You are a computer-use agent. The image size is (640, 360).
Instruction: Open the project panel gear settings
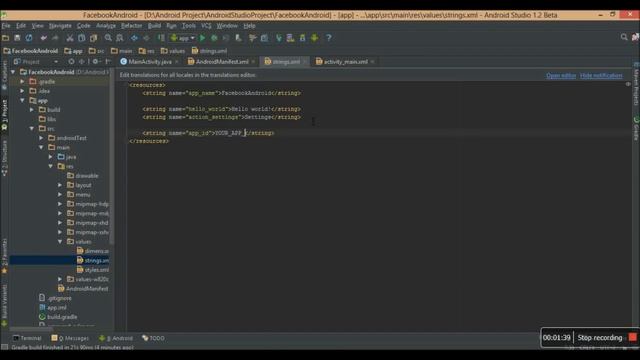pos(96,62)
